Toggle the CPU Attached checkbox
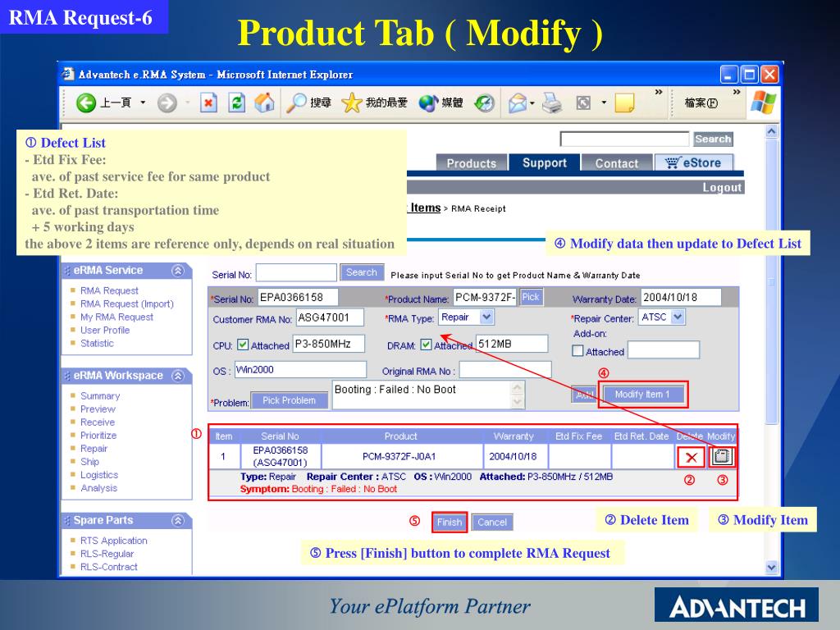This screenshot has width=840, height=630. pyautogui.click(x=243, y=345)
